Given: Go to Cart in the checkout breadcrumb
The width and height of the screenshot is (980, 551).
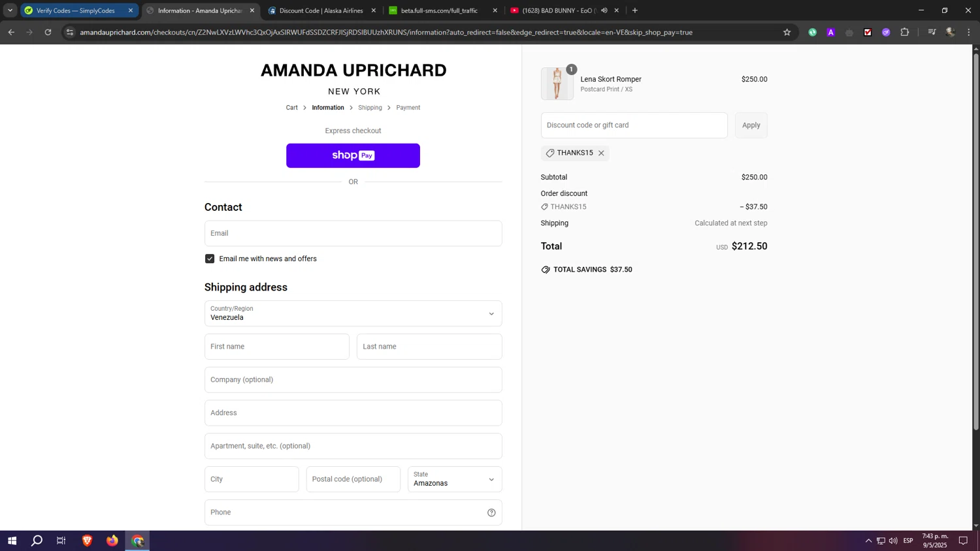Looking at the screenshot, I should [x=291, y=108].
